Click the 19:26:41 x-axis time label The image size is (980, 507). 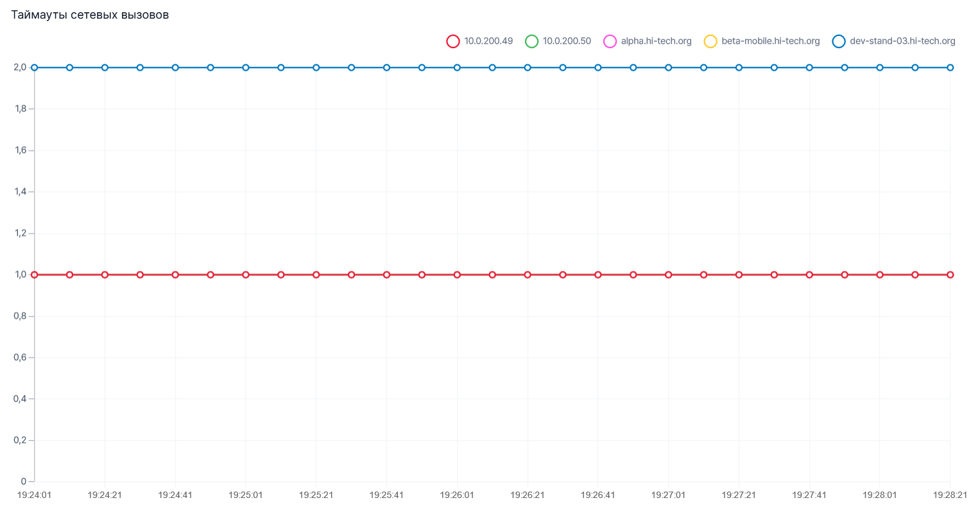click(597, 495)
